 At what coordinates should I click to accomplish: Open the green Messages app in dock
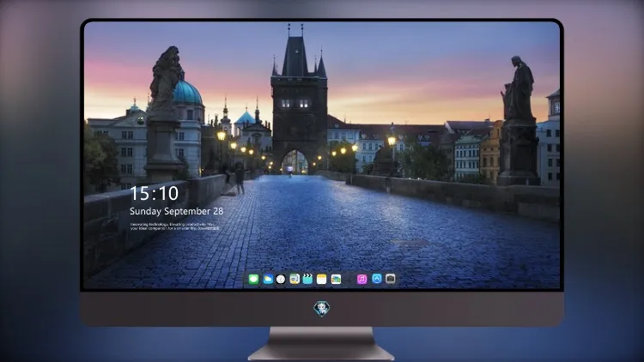coord(253,279)
